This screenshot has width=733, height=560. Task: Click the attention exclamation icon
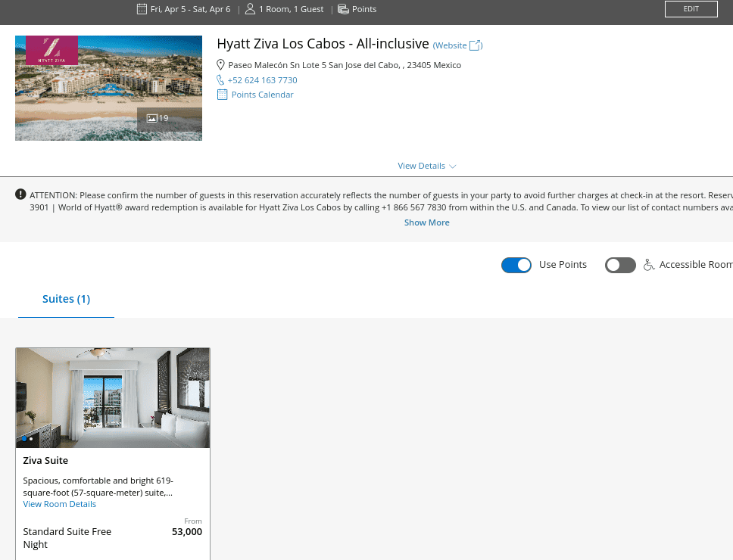(x=20, y=194)
